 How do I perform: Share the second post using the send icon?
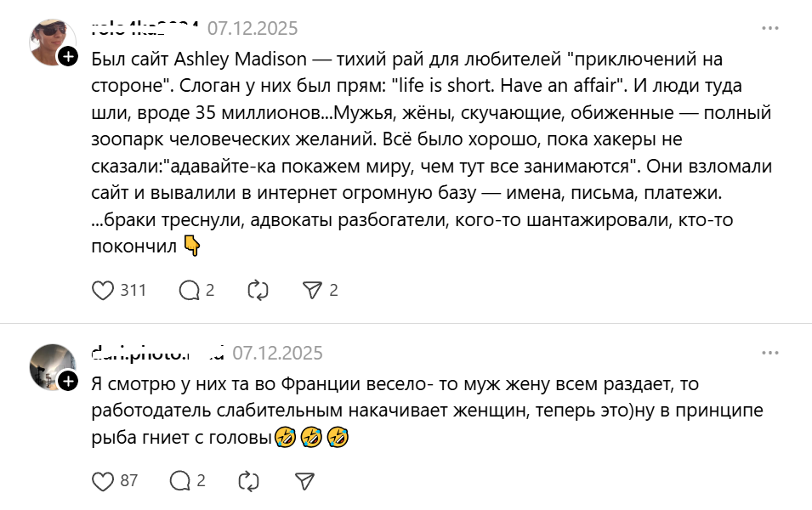[303, 481]
